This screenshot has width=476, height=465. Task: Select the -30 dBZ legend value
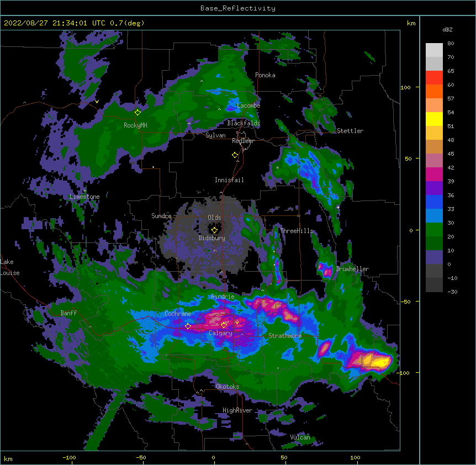point(452,292)
